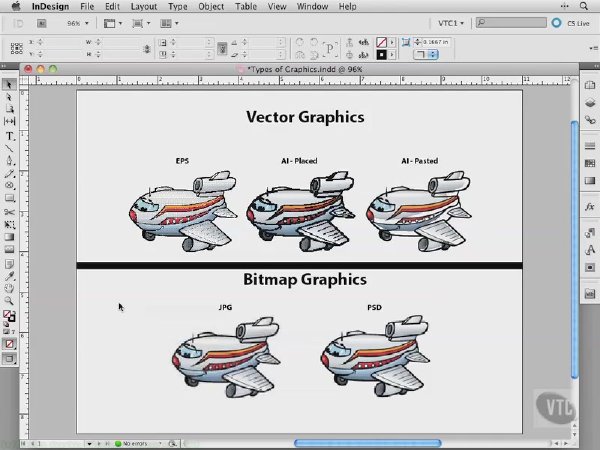Open the Edit menu
600x450 pixels.
(x=112, y=6)
